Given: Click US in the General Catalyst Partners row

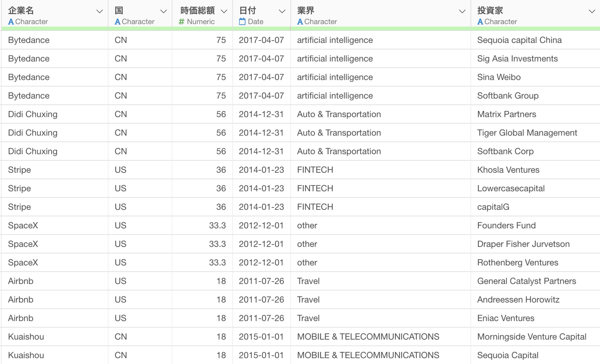Looking at the screenshot, I should click(x=121, y=281).
